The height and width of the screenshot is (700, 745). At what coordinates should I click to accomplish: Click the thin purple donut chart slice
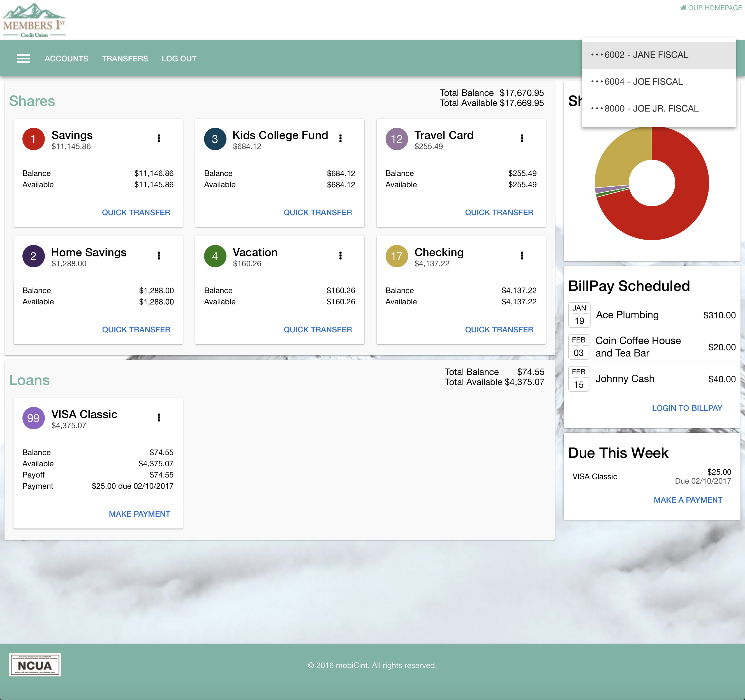612,189
